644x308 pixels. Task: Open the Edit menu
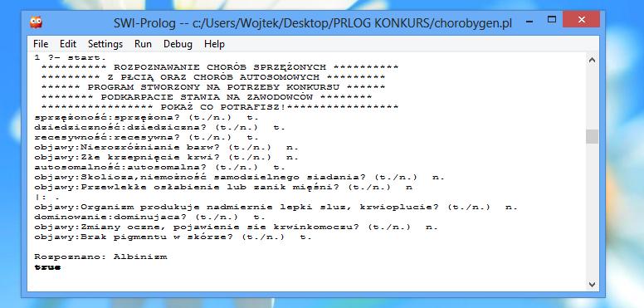(x=68, y=44)
